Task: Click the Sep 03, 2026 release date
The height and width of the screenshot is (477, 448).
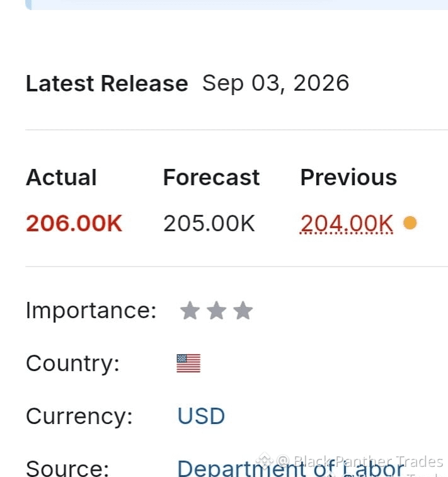Action: click(275, 83)
